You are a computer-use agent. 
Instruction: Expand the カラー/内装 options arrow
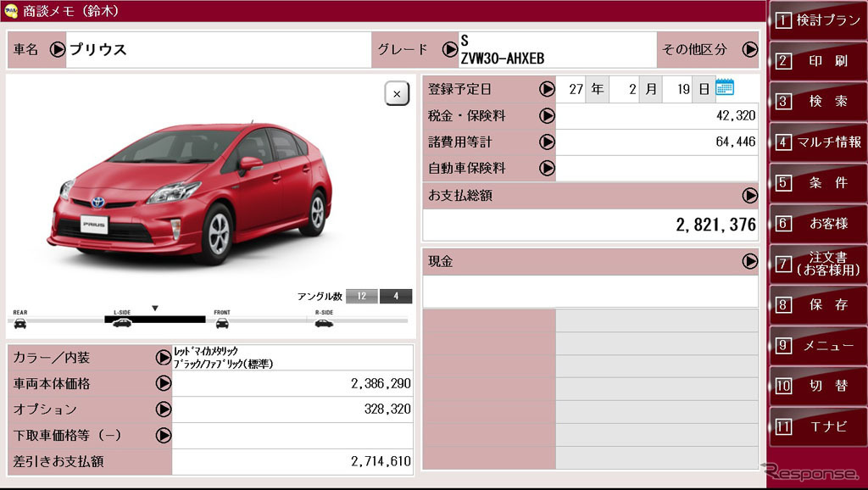pyautogui.click(x=164, y=357)
